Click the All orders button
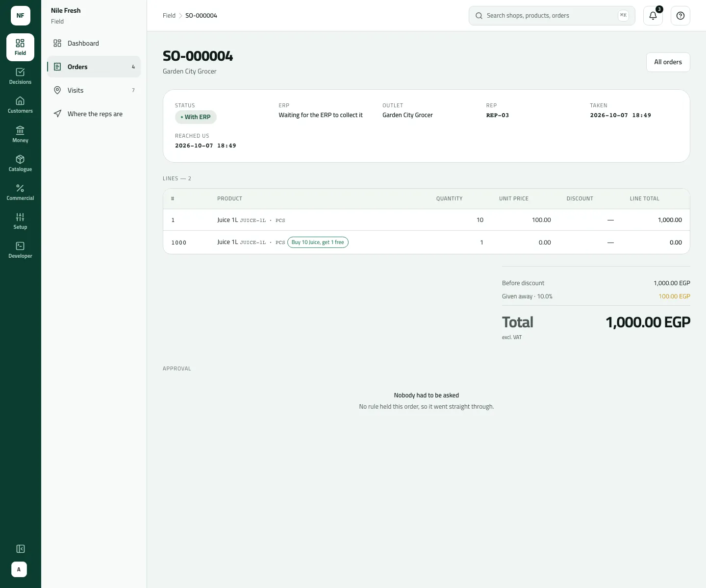706x588 pixels. [668, 62]
